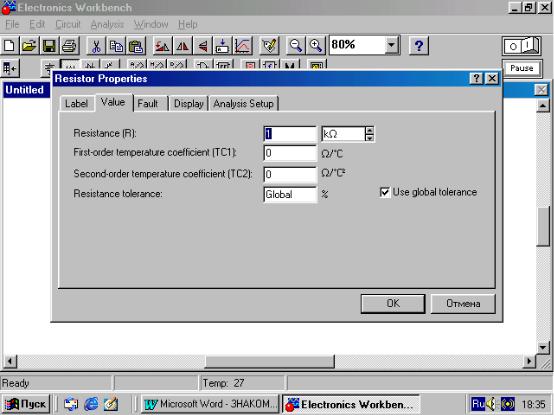Click the New file icon
The image size is (554, 415).
[x=10, y=46]
